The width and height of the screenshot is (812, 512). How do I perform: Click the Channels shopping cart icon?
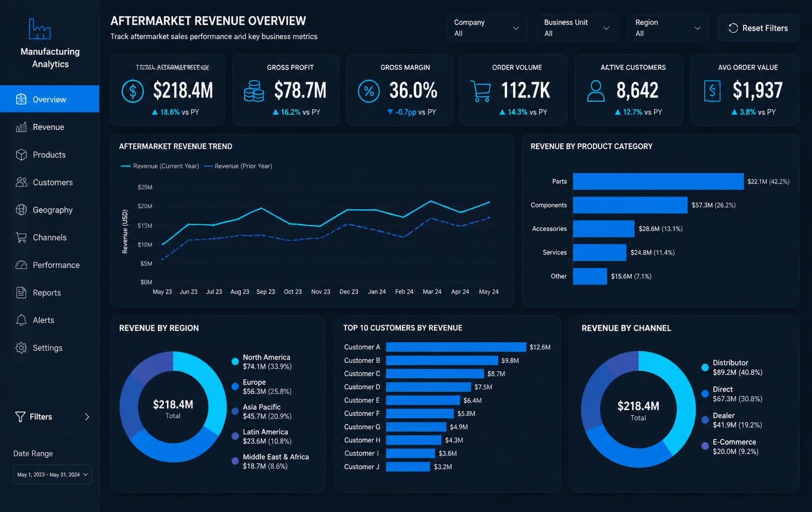click(21, 237)
